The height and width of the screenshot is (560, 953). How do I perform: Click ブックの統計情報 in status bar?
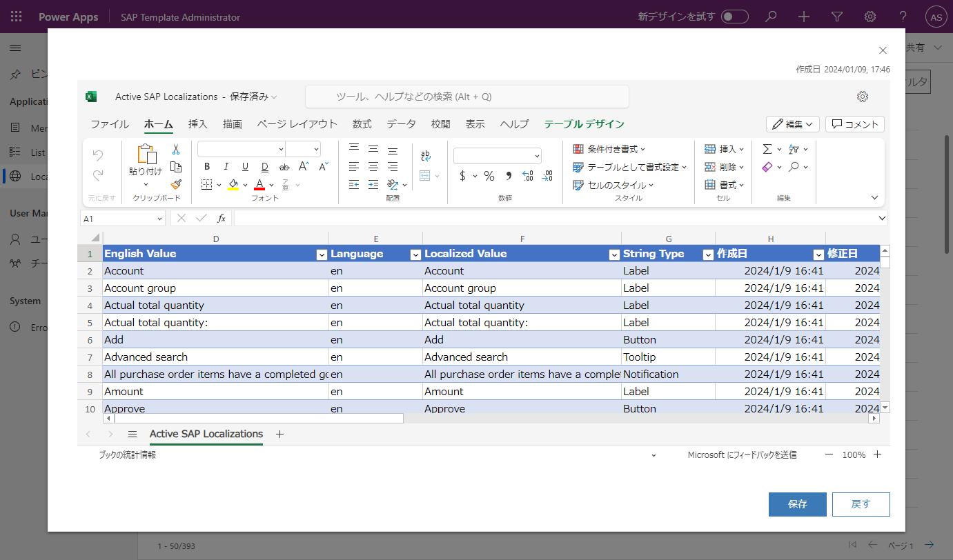127,455
